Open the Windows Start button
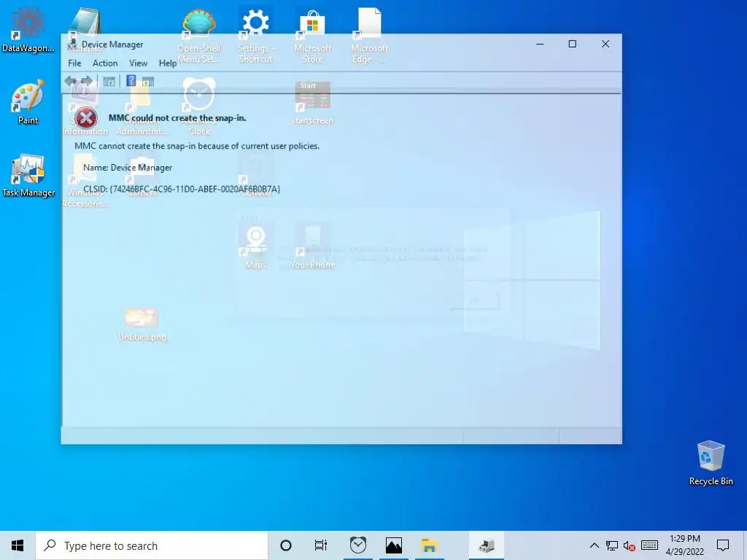 (x=18, y=545)
